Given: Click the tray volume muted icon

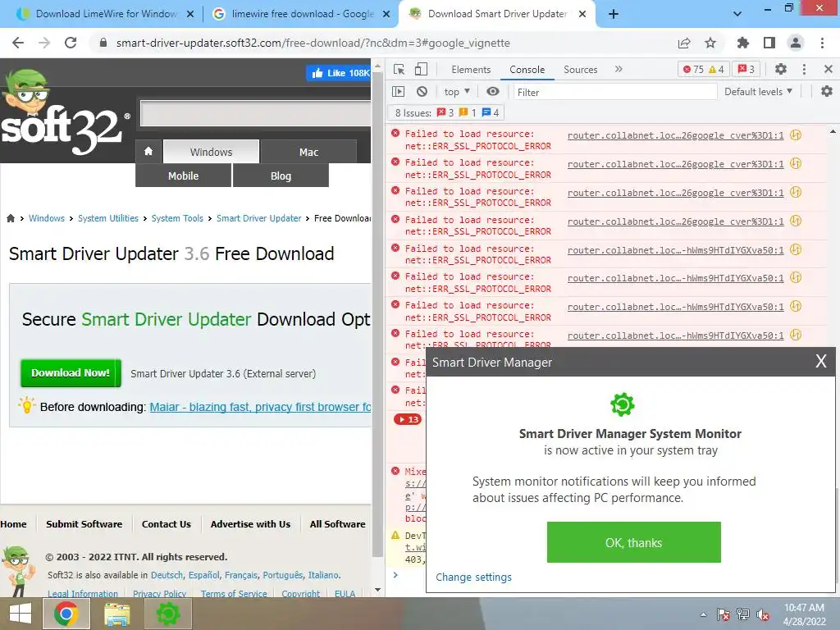Looking at the screenshot, I should 763,614.
